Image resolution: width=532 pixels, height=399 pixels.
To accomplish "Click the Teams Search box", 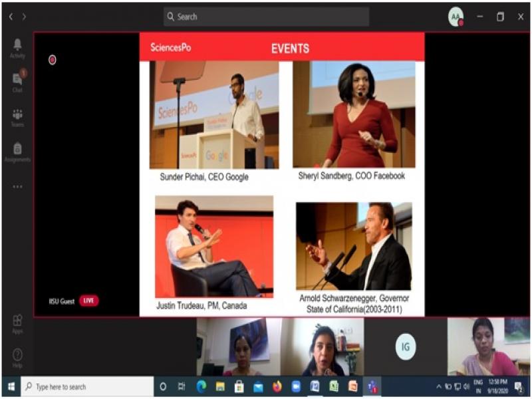I will 266,17.
